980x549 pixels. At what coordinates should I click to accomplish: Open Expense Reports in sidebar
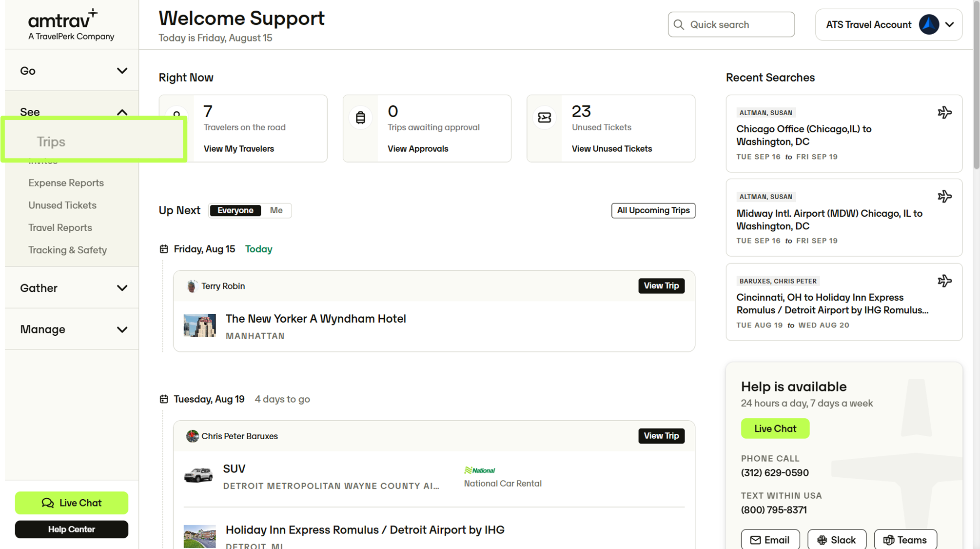(x=66, y=183)
